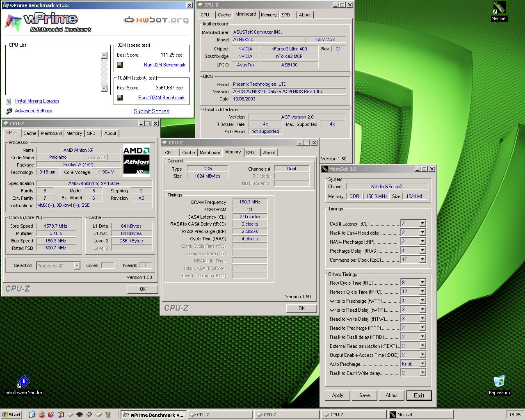Open the Ras# to Ras# delay (tRRD) dropdown
The height and width of the screenshot is (420, 525).
point(422,337)
